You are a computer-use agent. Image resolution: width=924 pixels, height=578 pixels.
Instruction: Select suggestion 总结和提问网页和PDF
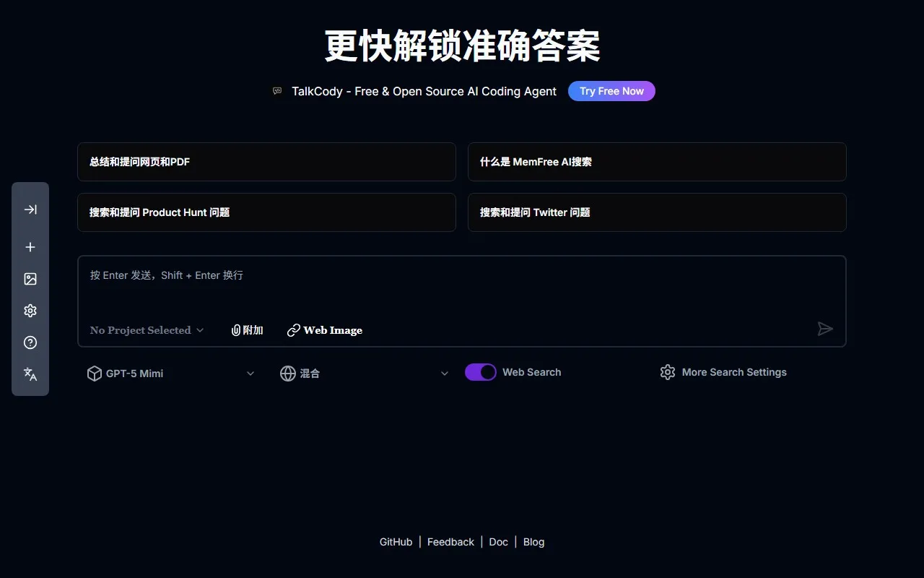coord(266,162)
